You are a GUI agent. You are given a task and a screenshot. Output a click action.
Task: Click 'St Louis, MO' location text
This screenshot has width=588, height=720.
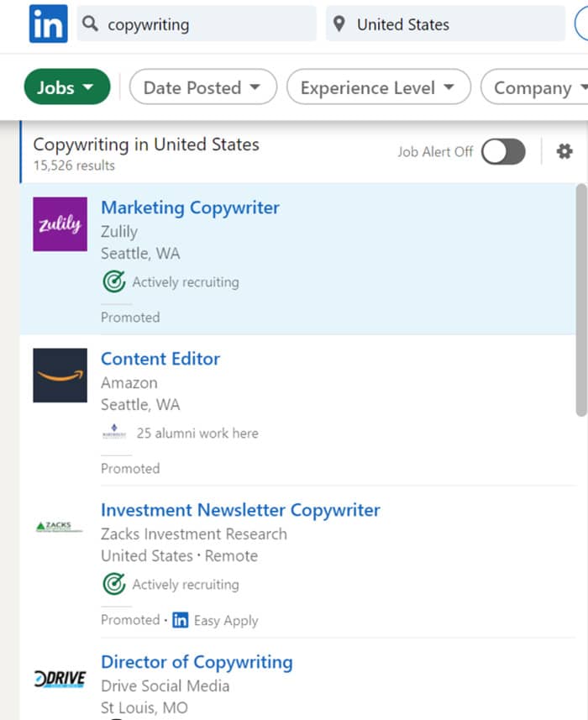(144, 707)
